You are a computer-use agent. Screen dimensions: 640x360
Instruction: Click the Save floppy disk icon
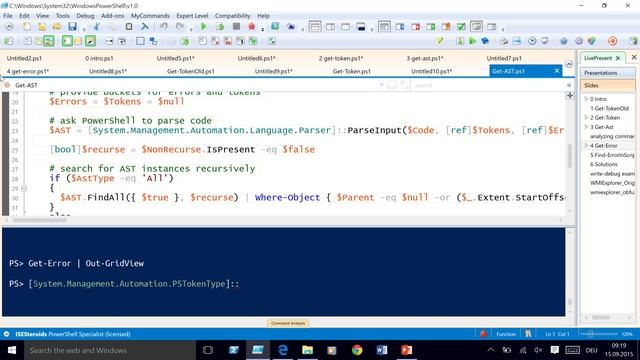[x=72, y=27]
